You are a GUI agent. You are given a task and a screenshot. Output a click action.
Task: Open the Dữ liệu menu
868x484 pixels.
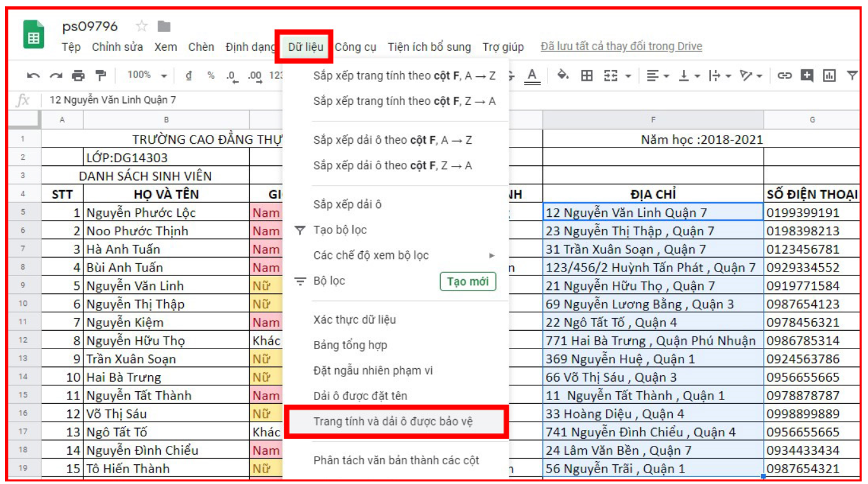point(305,47)
